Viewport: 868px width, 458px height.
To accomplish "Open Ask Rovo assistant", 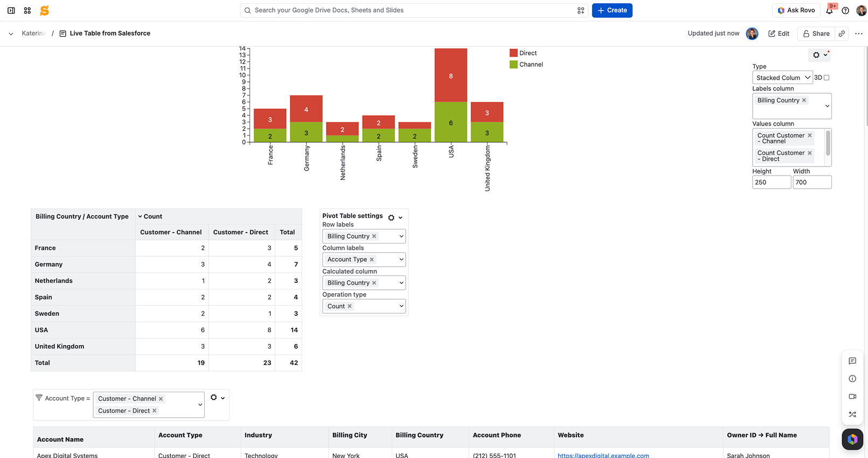I will (796, 10).
